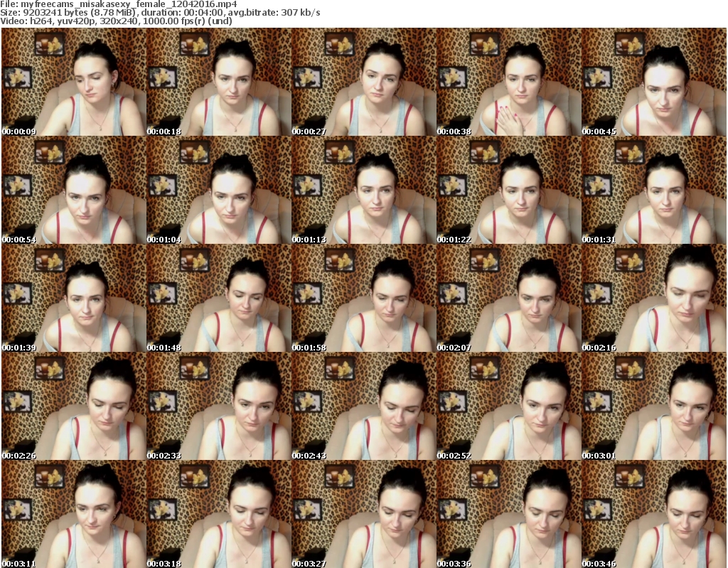Click the 'Size: 9203241 bytes' info line
The height and width of the screenshot is (568, 728).
(160, 13)
